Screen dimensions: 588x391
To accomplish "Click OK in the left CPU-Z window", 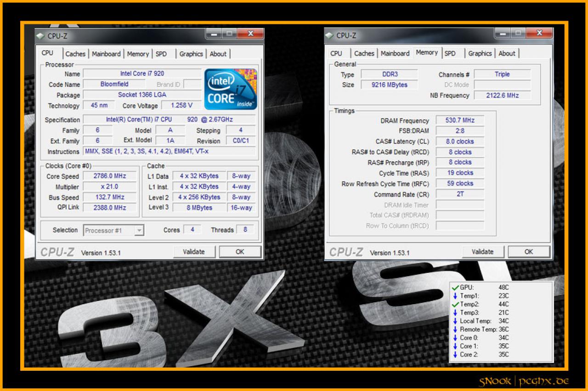I will (x=240, y=251).
